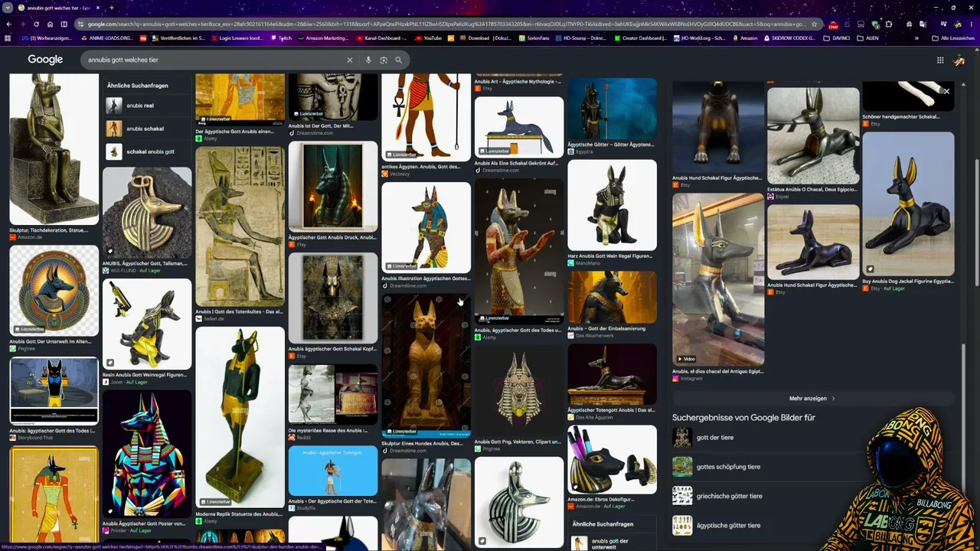Open the browser home page button
This screenshot has height=551, width=980.
coord(50,24)
